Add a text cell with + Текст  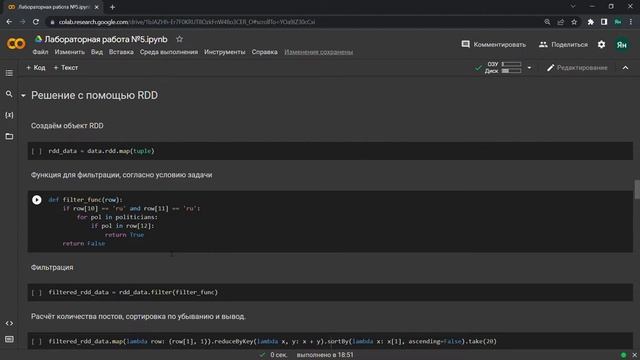click(66, 68)
